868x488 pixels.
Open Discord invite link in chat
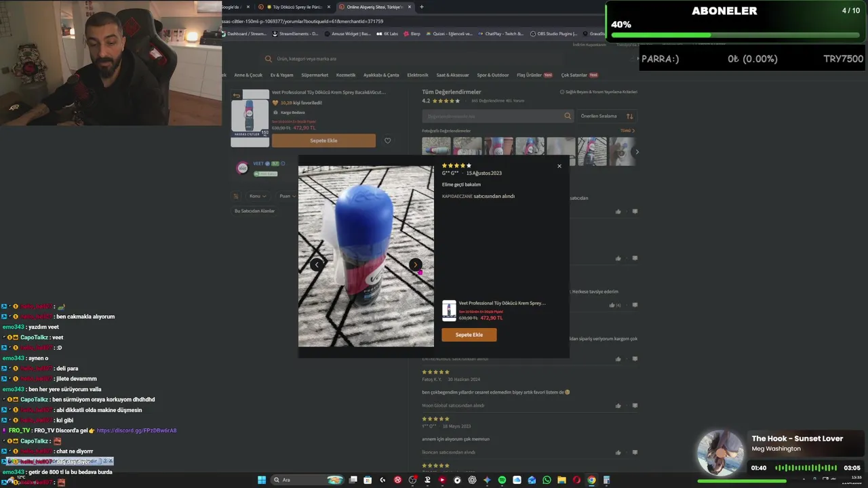136,430
